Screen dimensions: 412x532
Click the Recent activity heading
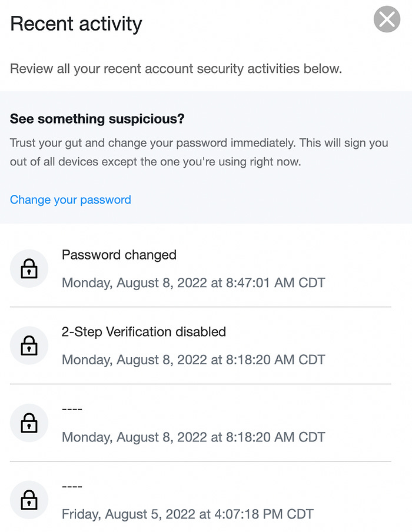[x=76, y=24]
